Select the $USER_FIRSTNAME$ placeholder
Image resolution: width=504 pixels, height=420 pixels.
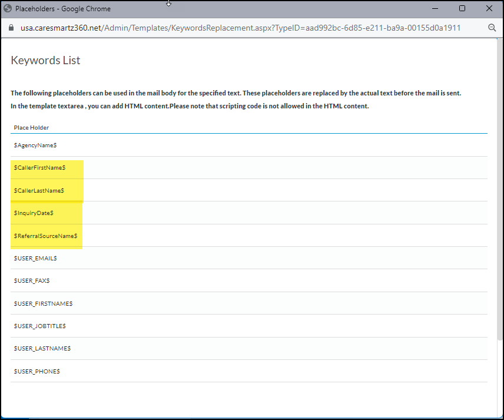pyautogui.click(x=43, y=303)
